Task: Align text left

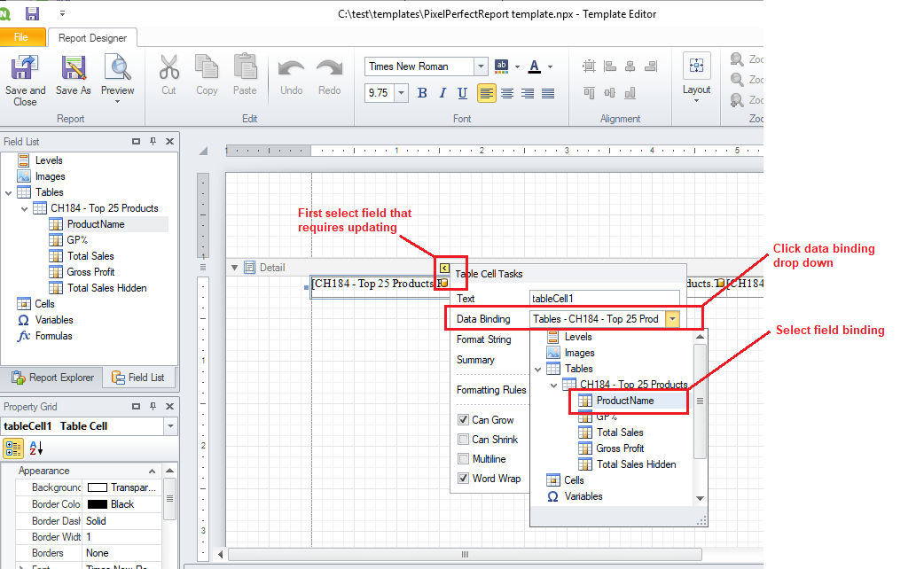Action: 487,93
